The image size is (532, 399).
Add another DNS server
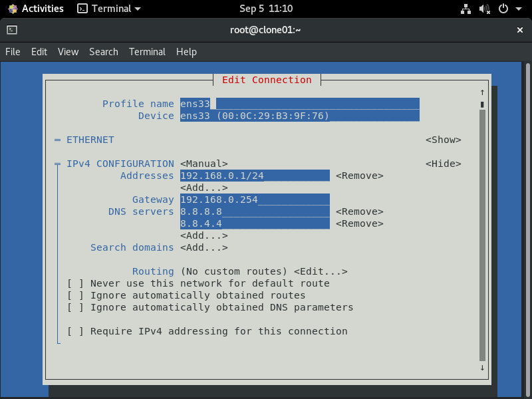(x=204, y=235)
